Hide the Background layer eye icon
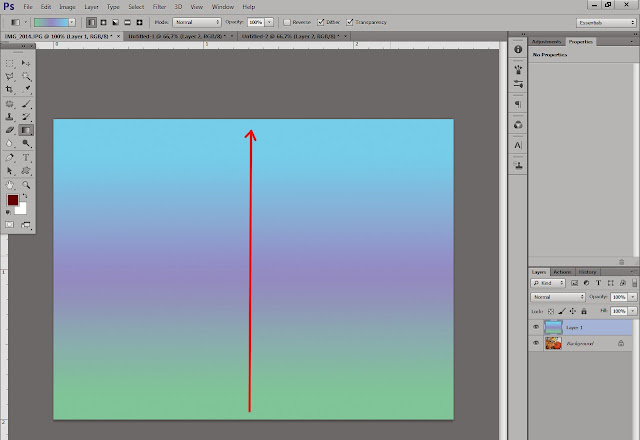Screen dimensions: 640x440 (x=536, y=343)
